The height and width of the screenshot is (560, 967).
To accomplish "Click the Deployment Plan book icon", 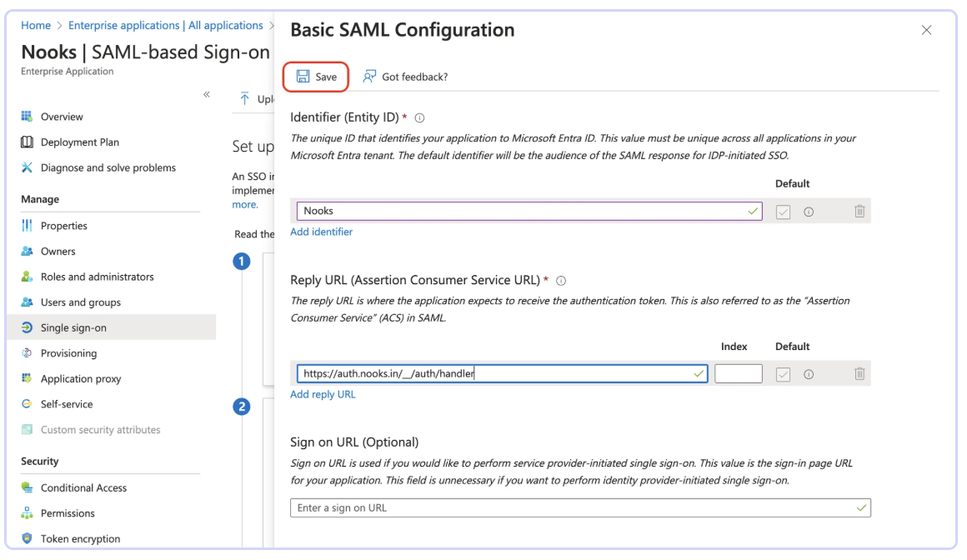I will pyautogui.click(x=27, y=142).
